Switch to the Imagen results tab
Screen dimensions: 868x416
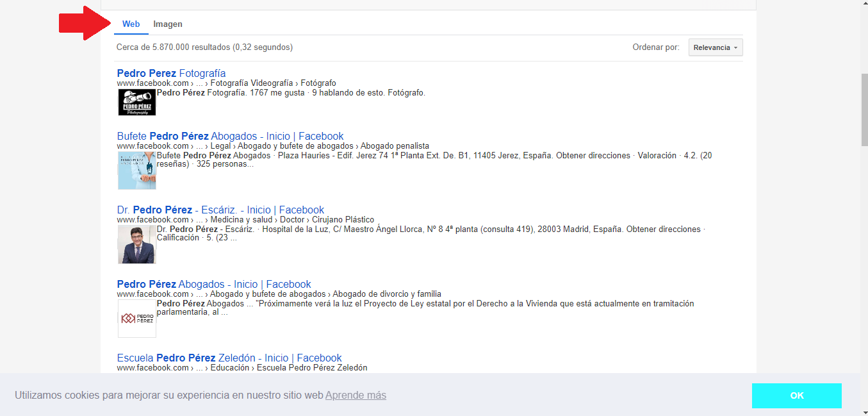point(168,24)
